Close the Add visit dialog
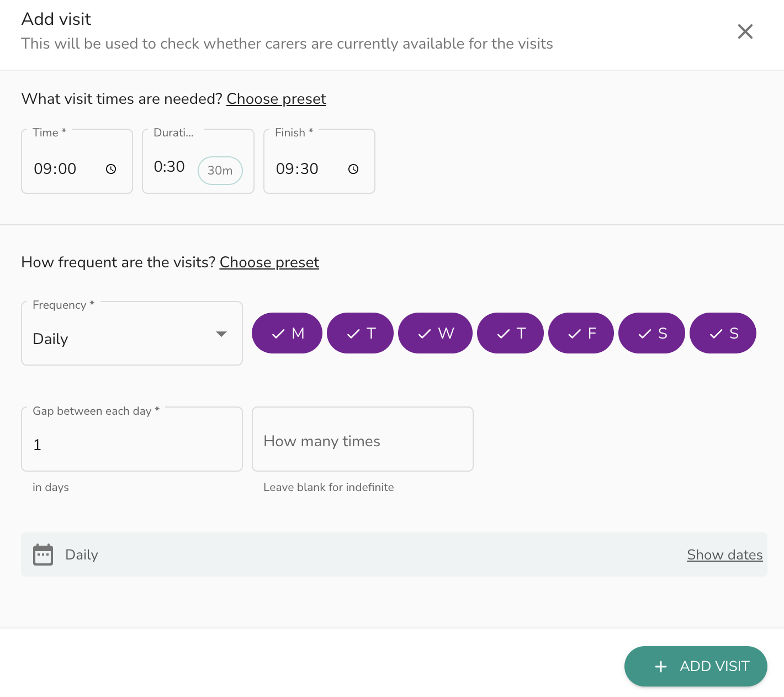 pyautogui.click(x=745, y=31)
